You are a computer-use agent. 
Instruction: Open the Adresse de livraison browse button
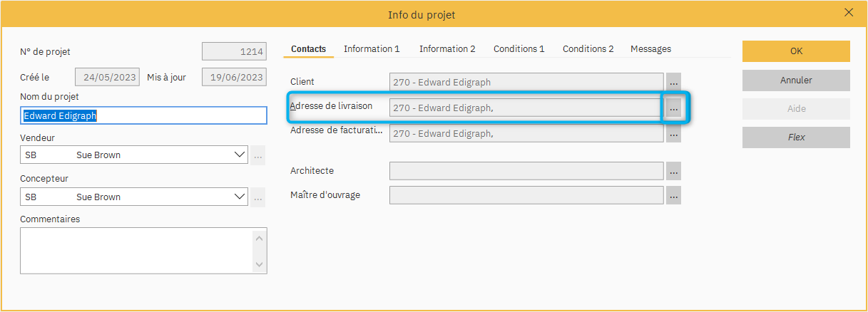coord(673,108)
